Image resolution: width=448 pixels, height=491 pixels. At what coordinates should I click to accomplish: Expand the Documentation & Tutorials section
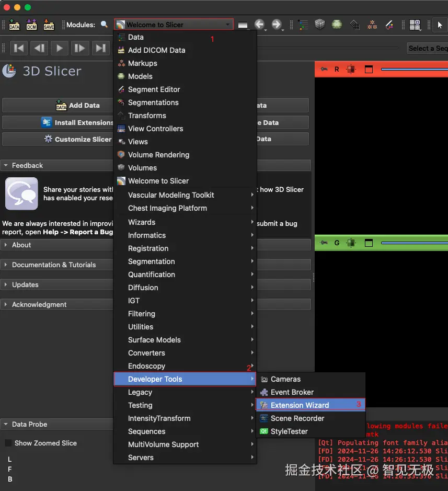pos(54,265)
